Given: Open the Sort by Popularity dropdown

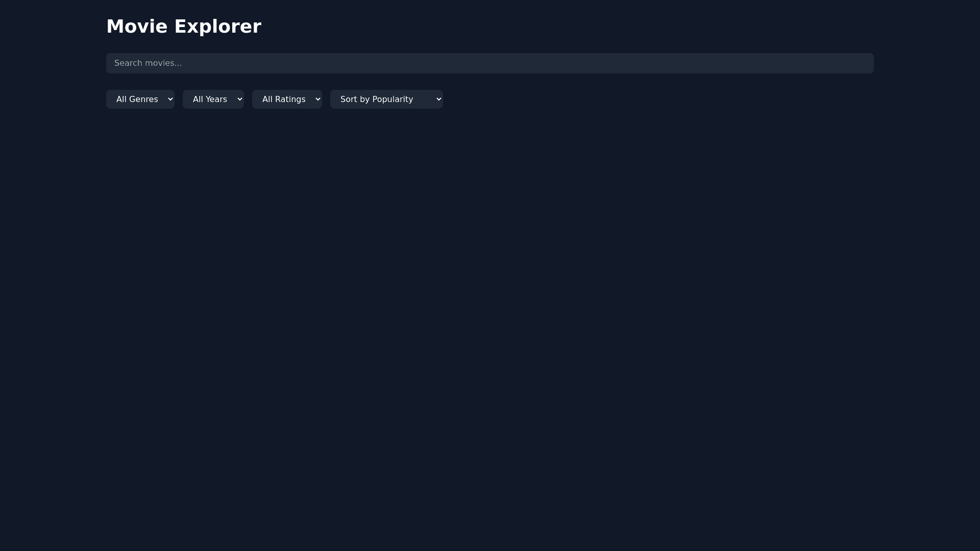Looking at the screenshot, I should (386, 99).
